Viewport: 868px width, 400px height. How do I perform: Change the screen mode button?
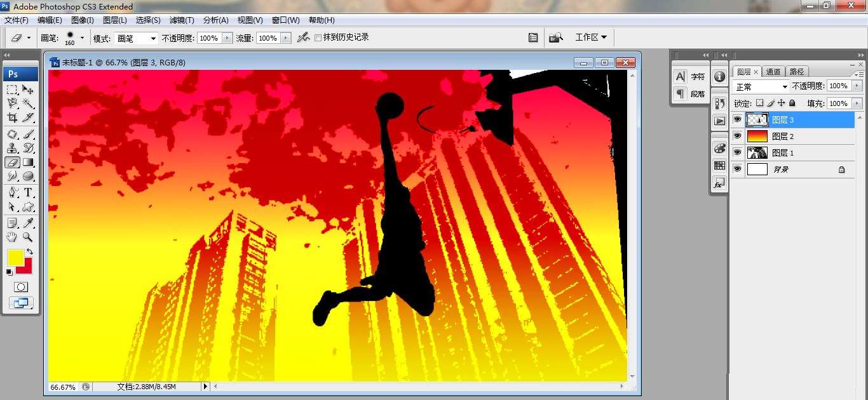(x=21, y=303)
